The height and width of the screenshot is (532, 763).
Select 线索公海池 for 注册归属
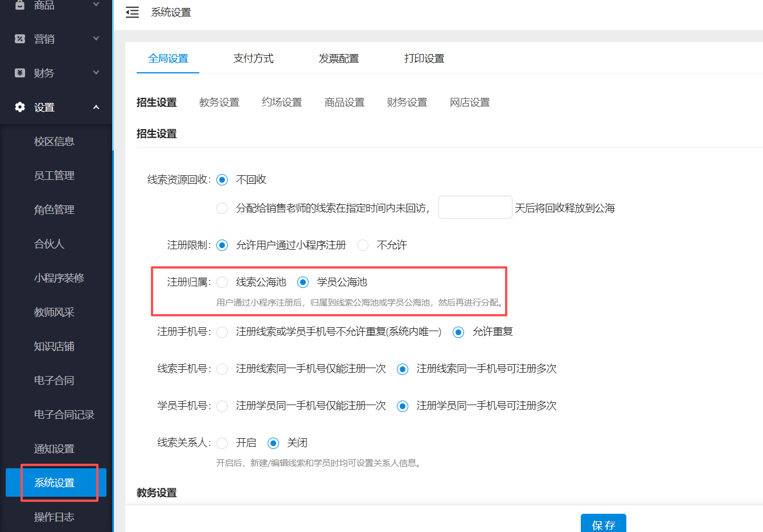click(x=222, y=282)
